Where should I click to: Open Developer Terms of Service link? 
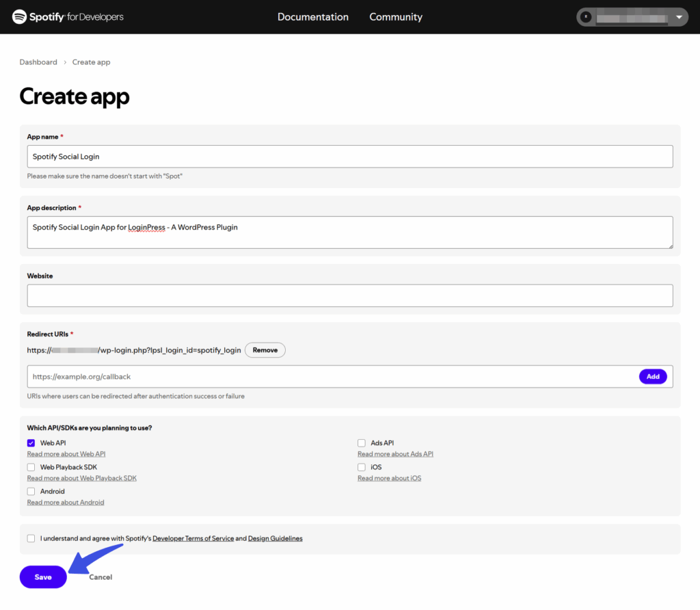coord(193,539)
